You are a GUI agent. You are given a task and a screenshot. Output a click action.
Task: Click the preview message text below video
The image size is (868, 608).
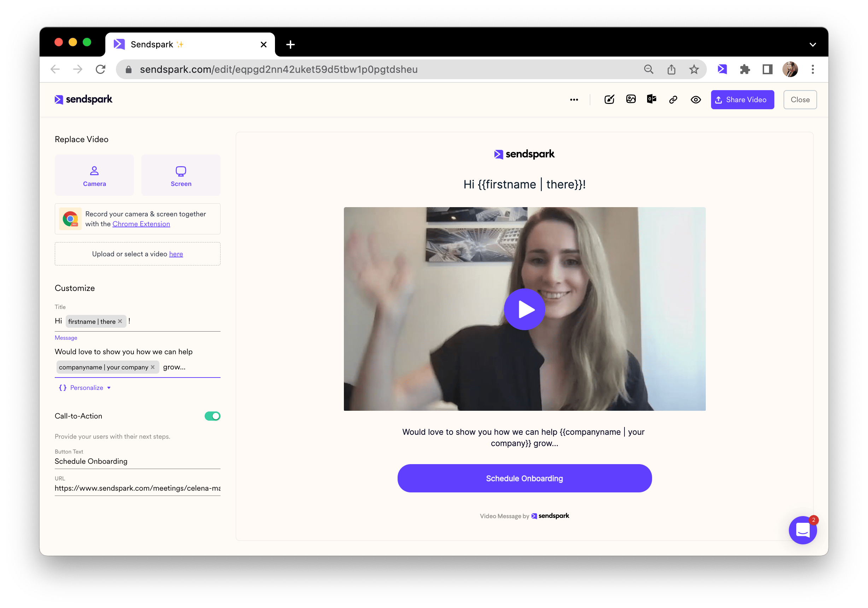pos(524,438)
